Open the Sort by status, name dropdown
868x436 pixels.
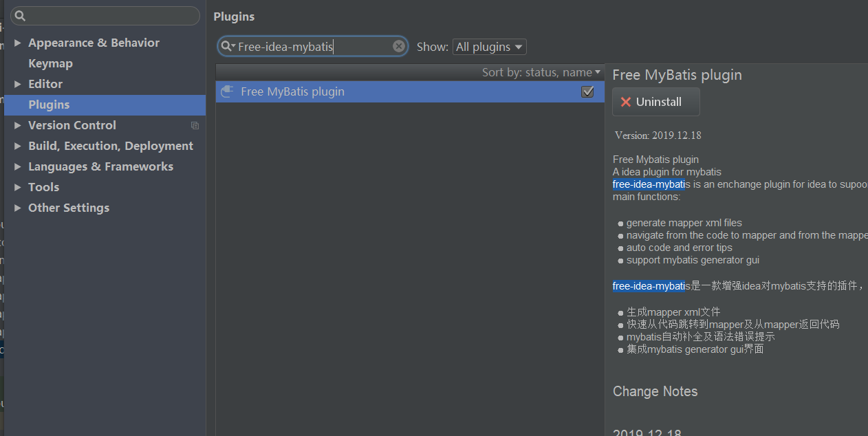(x=541, y=72)
